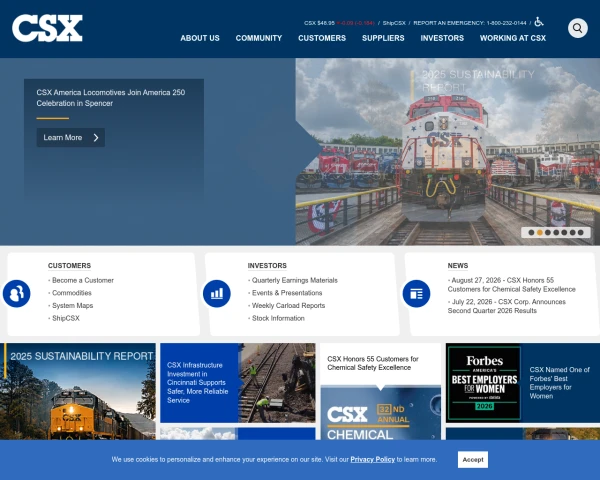Click the Customers people circle icon
This screenshot has height=480, width=600.
tap(16, 294)
